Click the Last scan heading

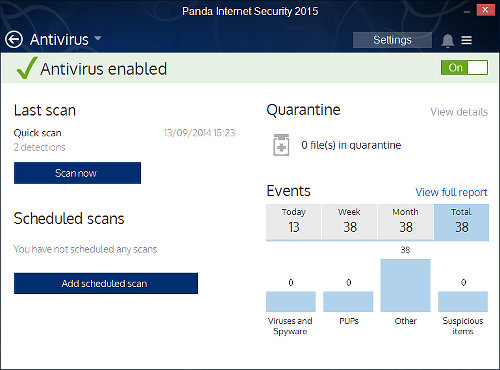[x=45, y=110]
